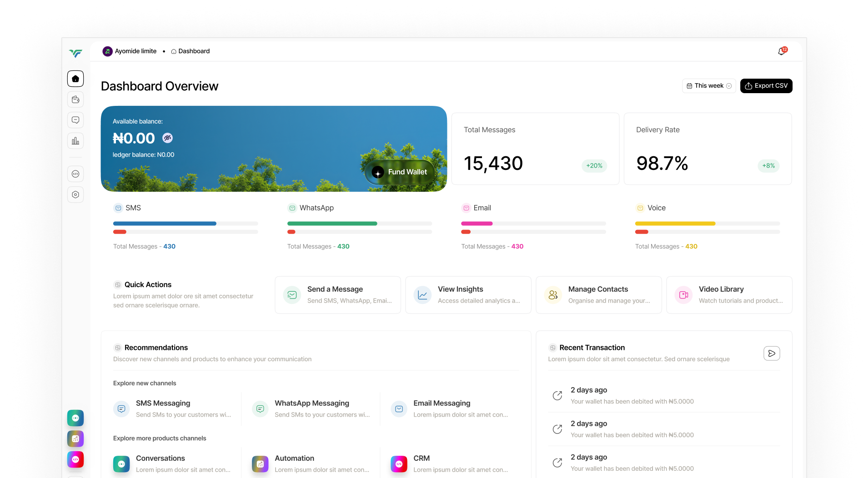Click the third 2 days ago transaction
The width and height of the screenshot is (868, 478).
coord(664,463)
